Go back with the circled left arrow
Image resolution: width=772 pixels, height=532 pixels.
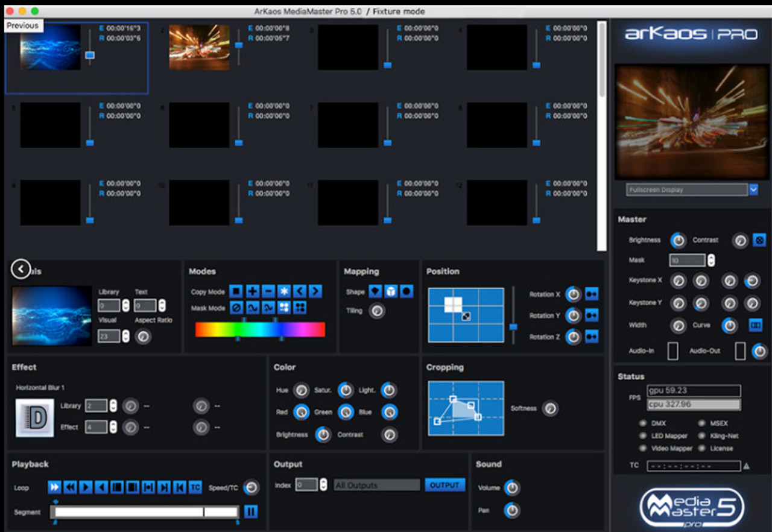pos(21,269)
